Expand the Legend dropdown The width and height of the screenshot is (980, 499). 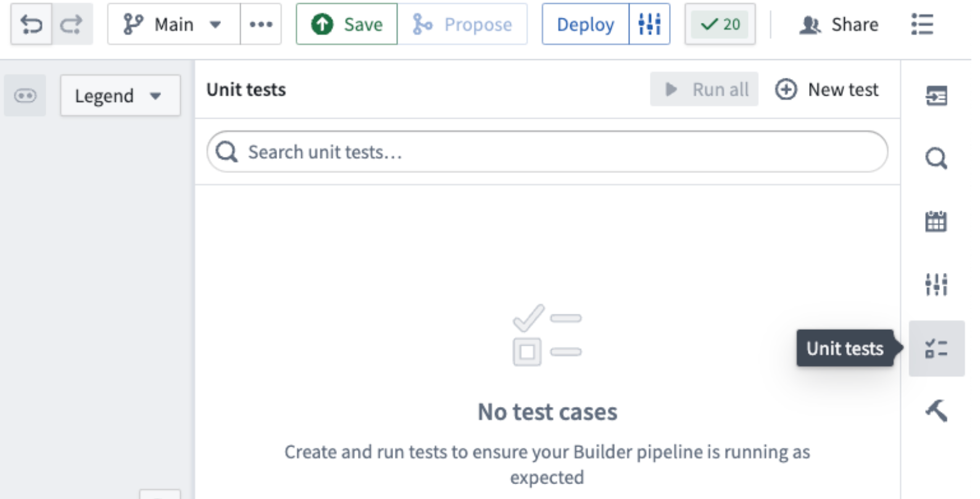(x=120, y=96)
